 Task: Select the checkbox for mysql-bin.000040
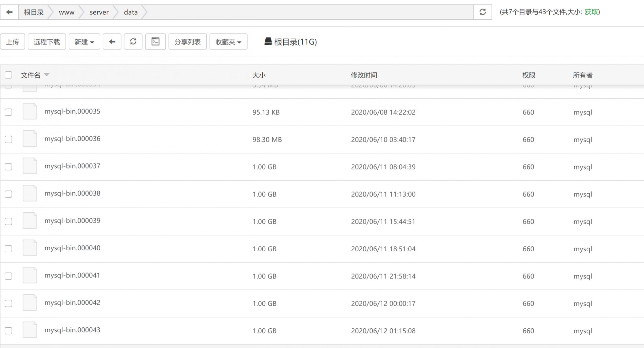pos(9,249)
